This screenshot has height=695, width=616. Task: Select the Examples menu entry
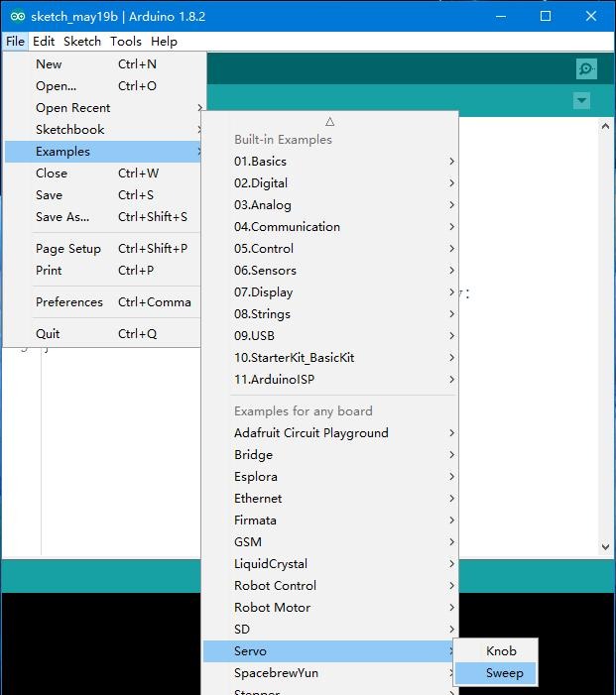point(104,151)
